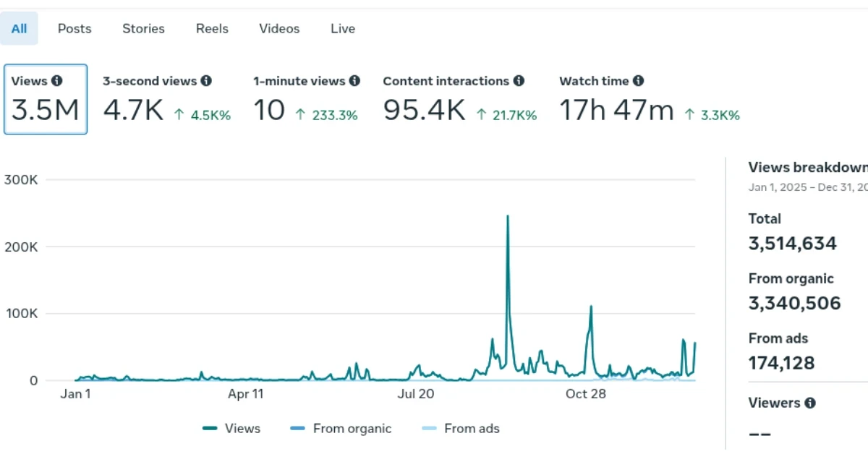Viewport: 868px width, 454px height.
Task: Toggle the Views legend series
Action: 231,429
